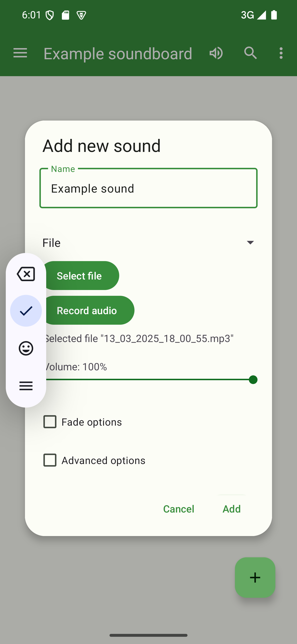Image resolution: width=297 pixels, height=644 pixels.
Task: Tap the backspace delete key icon
Action: (x=26, y=274)
